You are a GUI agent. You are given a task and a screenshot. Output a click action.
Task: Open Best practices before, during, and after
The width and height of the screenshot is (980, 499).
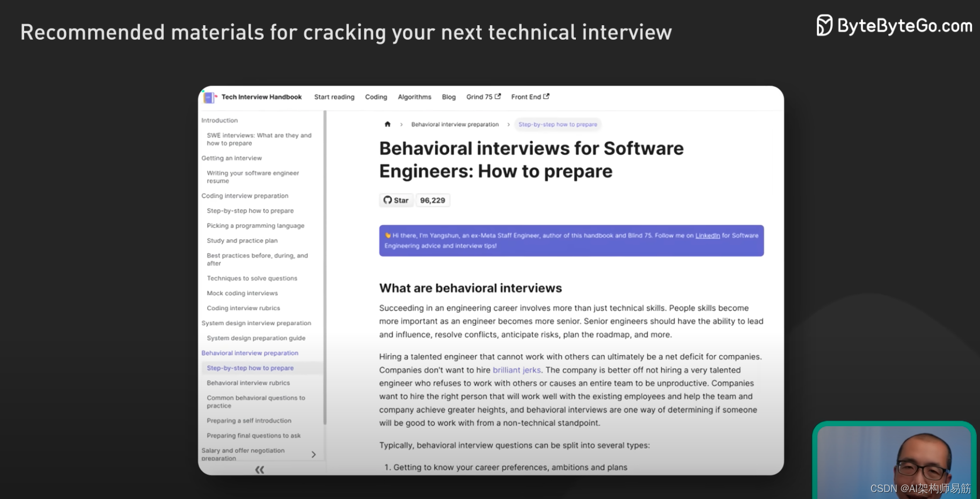click(258, 260)
